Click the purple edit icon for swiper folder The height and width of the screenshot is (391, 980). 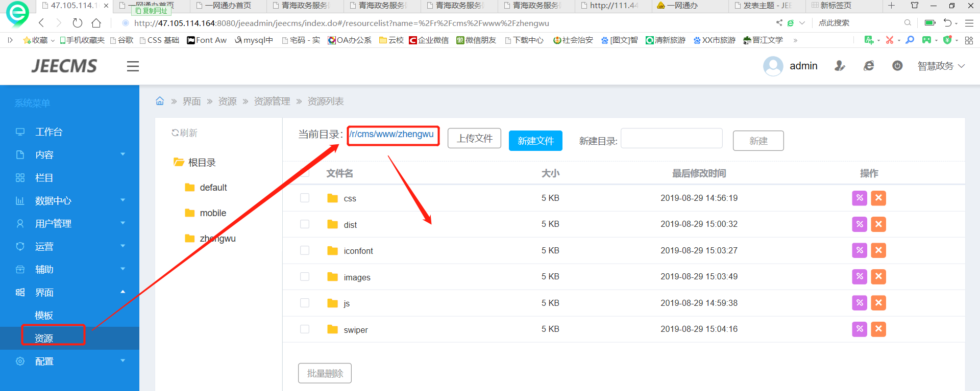[x=860, y=329]
